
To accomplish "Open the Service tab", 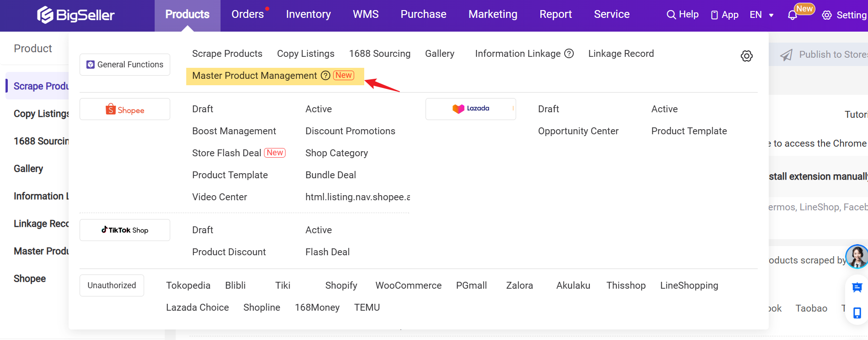I will coord(612,15).
